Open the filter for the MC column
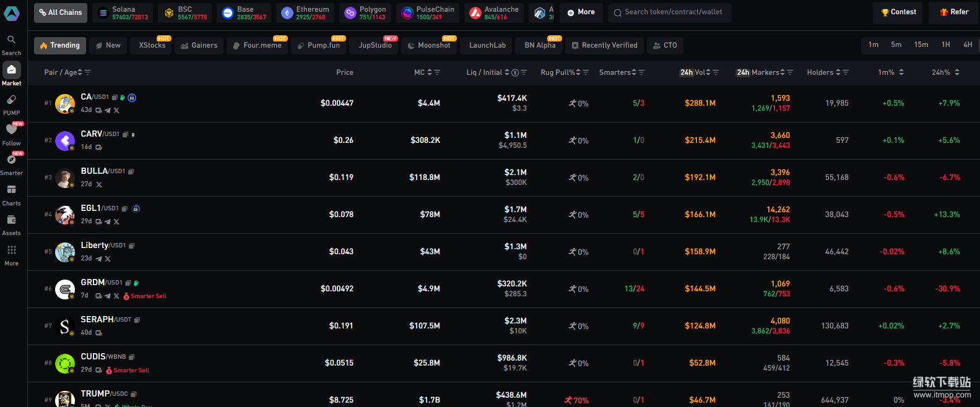 (x=437, y=72)
